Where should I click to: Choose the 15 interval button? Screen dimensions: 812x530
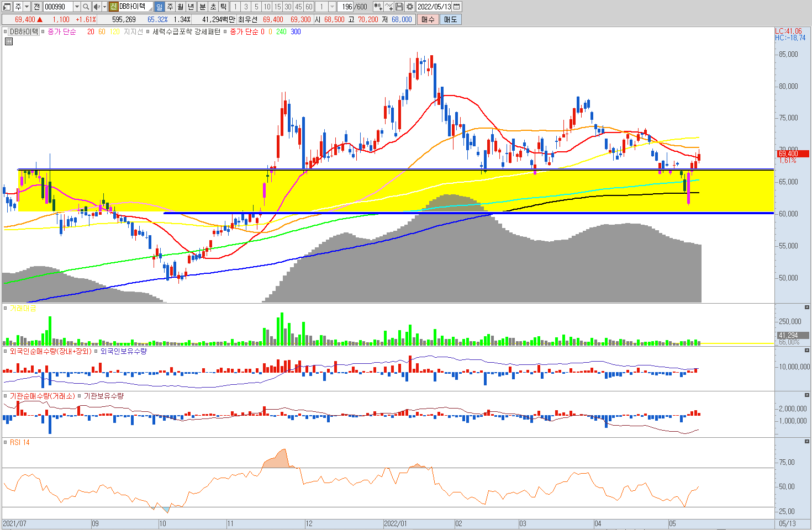coord(277,7)
